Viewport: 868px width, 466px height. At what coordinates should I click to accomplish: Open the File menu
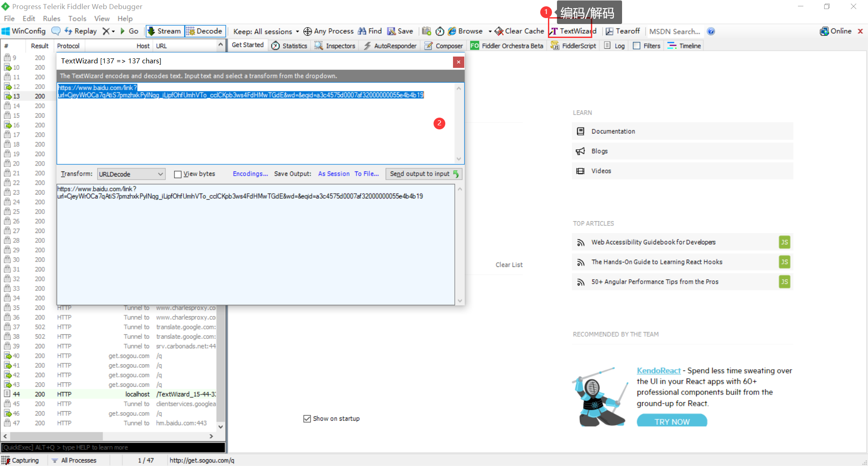pos(9,19)
